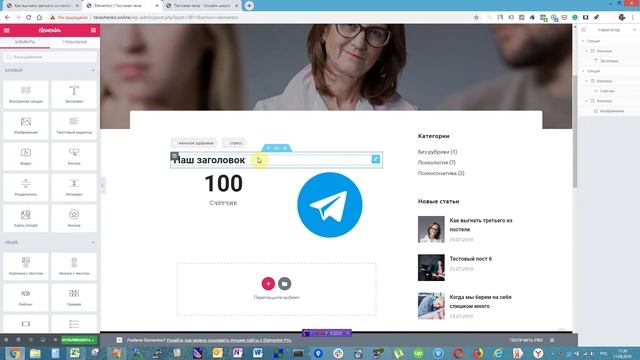Close the Elementor Pro notice bar
This screenshot has width=640, height=360.
coord(552,340)
